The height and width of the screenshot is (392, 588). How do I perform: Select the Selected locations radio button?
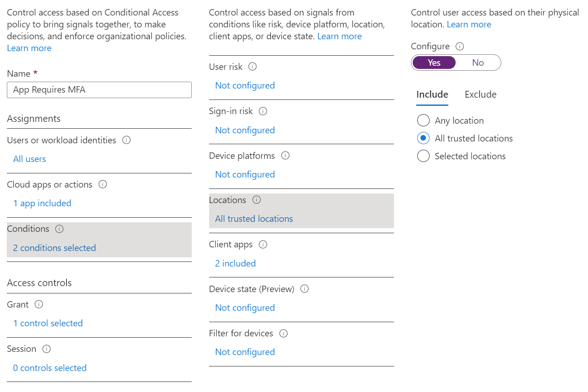423,156
